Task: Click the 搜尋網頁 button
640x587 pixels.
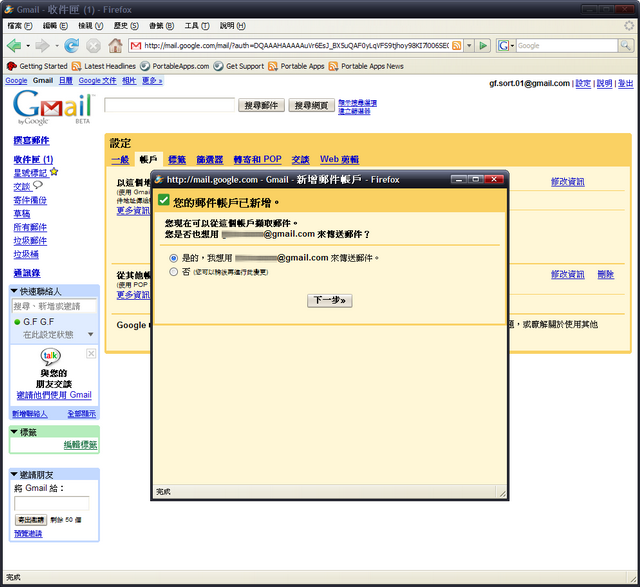Action: tap(311, 105)
